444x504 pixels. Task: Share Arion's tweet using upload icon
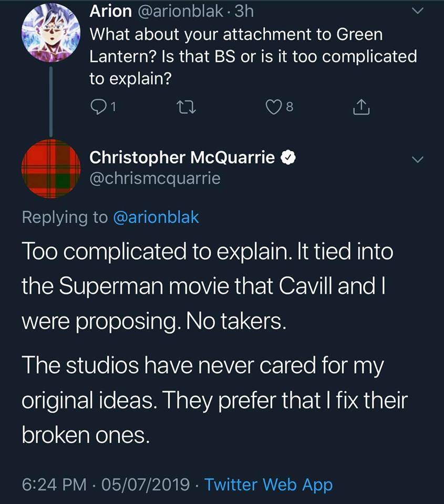coord(362,107)
